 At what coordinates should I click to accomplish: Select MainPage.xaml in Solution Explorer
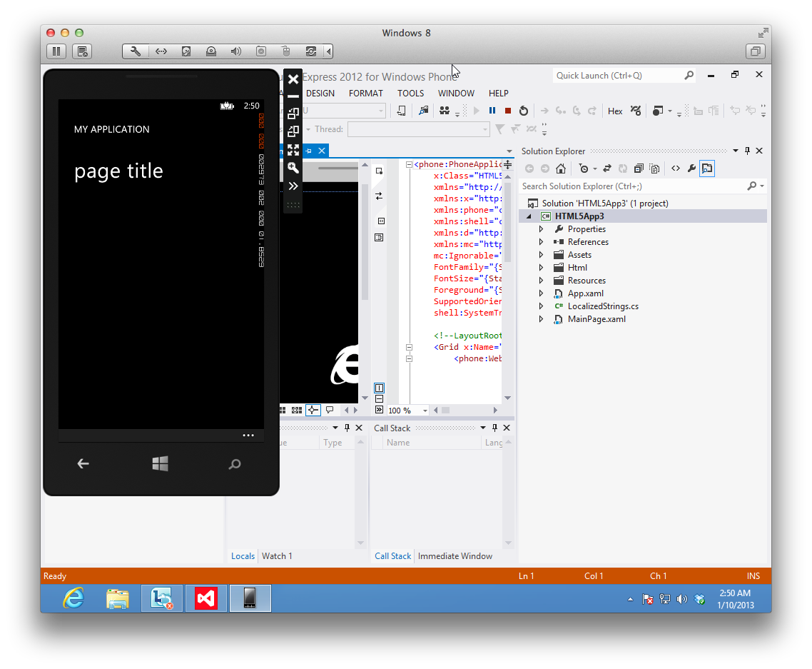596,319
